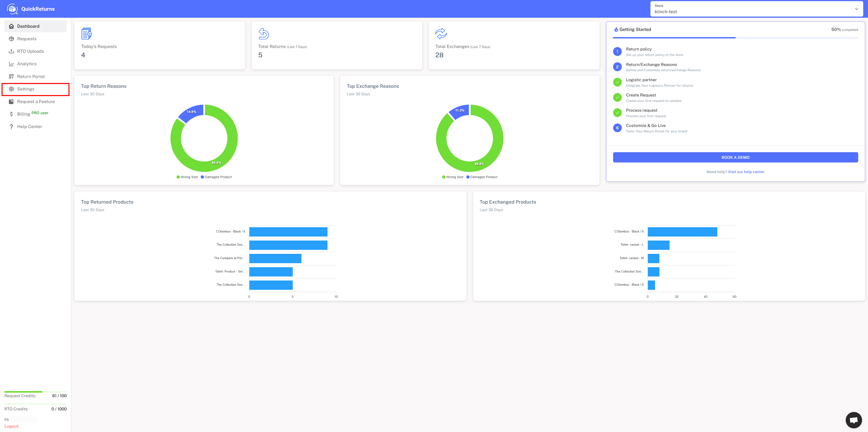The image size is (868, 432).
Task: Click the Today's Requests checklist icon
Action: click(87, 34)
